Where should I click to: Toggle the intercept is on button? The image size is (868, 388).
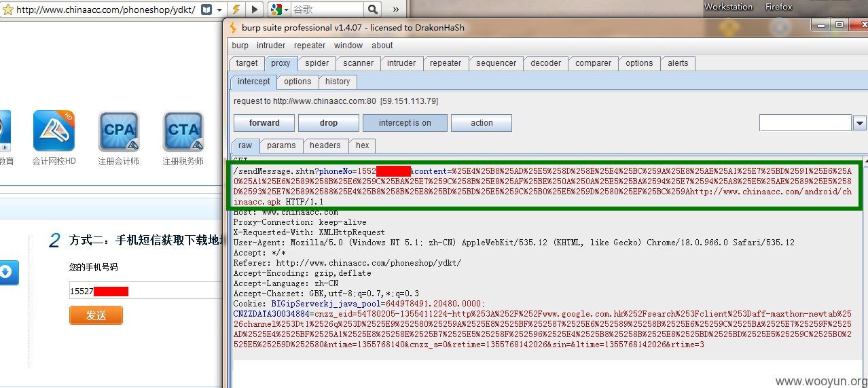click(x=405, y=123)
